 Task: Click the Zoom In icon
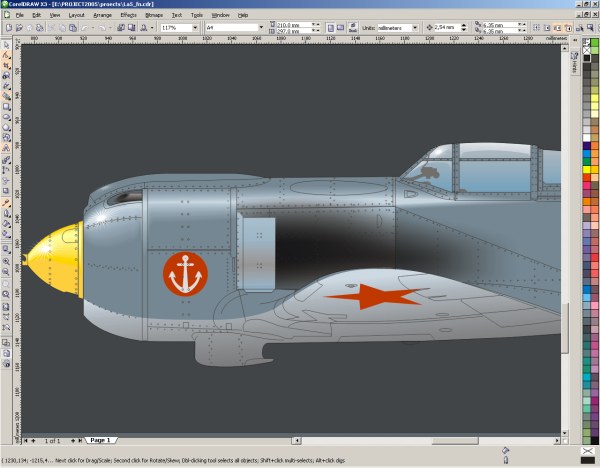point(6,261)
